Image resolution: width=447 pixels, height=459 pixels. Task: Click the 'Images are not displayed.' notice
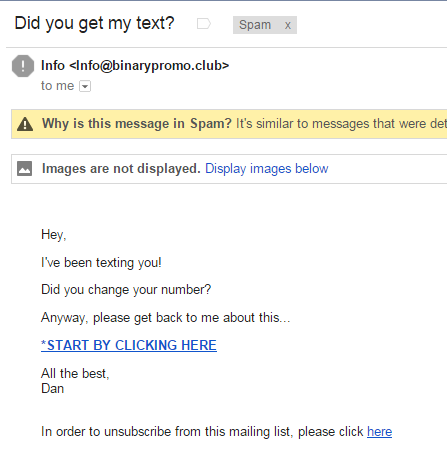(121, 169)
